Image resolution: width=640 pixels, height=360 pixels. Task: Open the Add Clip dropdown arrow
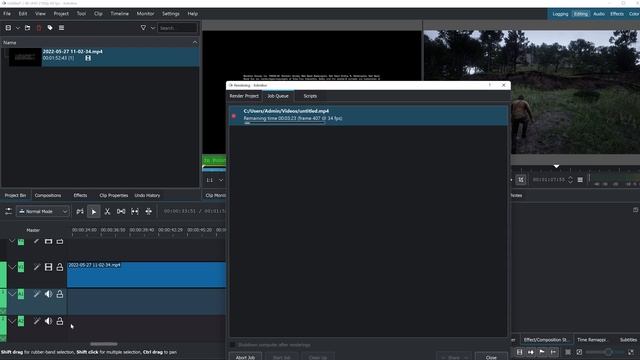[x=18, y=28]
